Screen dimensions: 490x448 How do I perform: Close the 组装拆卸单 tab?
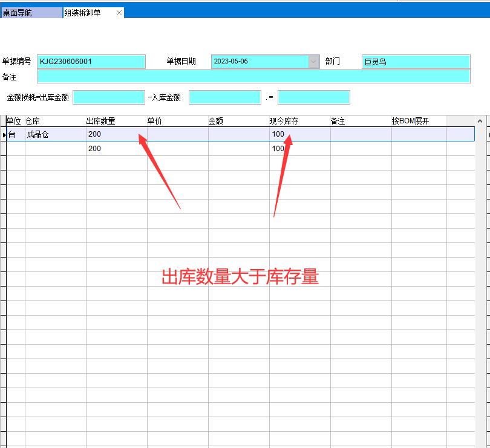pyautogui.click(x=119, y=12)
